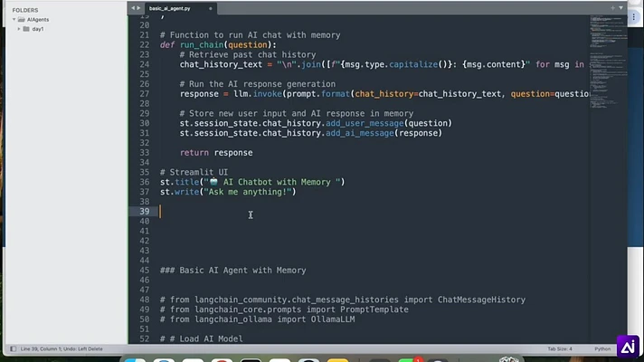Click line number 22 in gutter
Screen dimensions: 644x362
[144, 44]
